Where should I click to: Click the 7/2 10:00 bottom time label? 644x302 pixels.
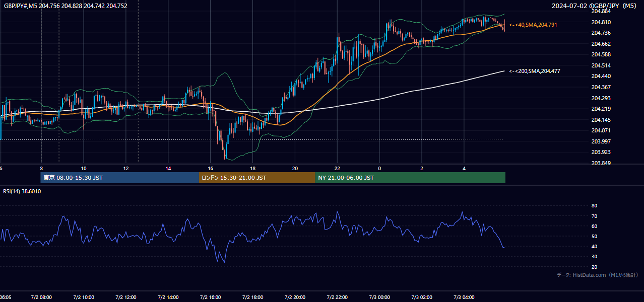(84, 297)
